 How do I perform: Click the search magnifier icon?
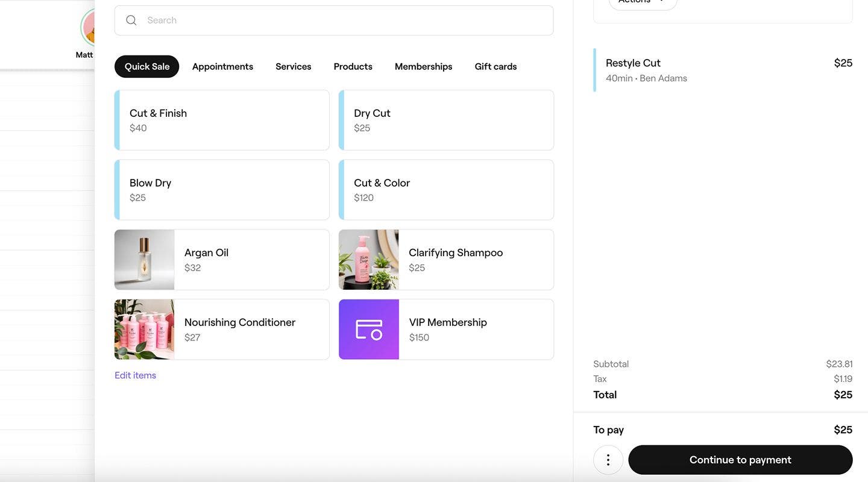coord(131,20)
